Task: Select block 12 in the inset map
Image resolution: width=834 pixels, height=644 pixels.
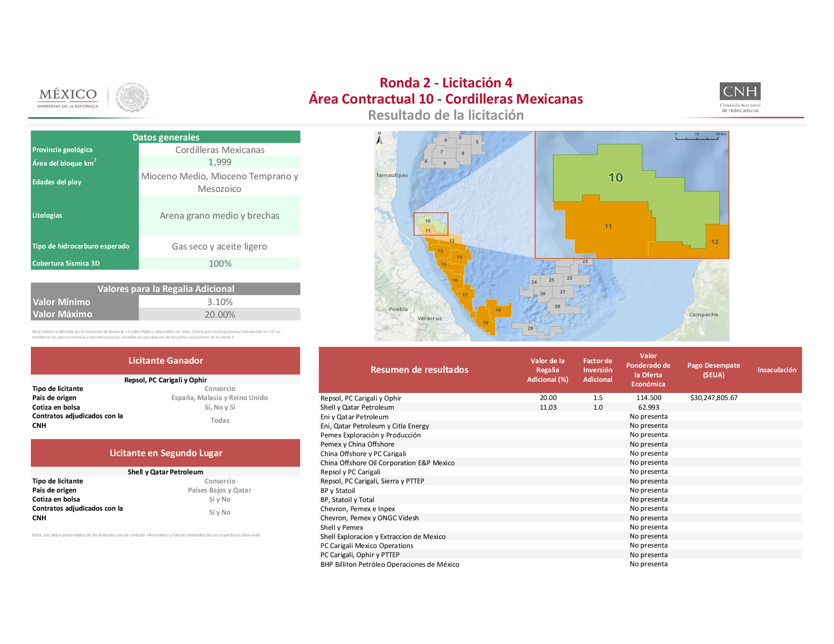Action: (x=714, y=242)
